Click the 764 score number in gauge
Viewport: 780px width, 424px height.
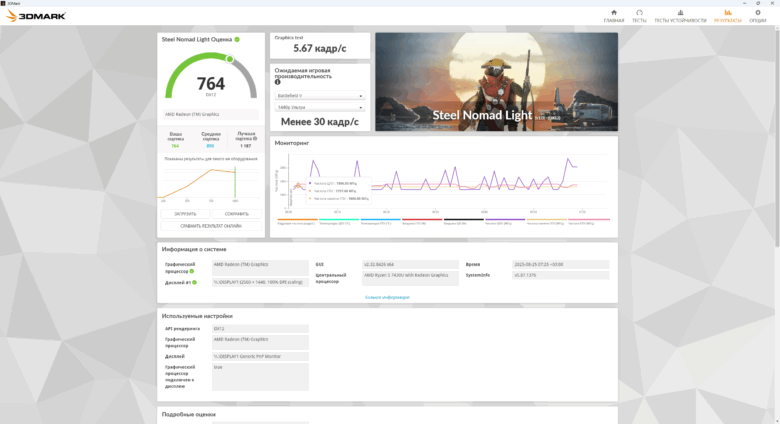(211, 83)
